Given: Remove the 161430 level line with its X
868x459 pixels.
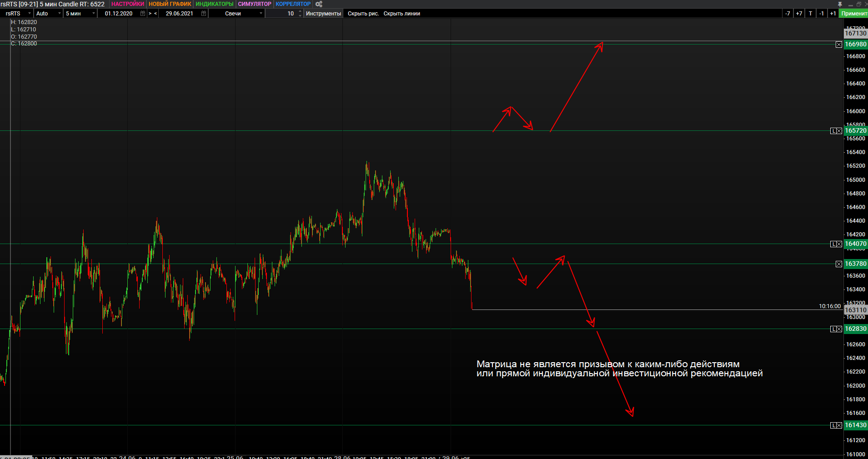Looking at the screenshot, I should [x=839, y=425].
